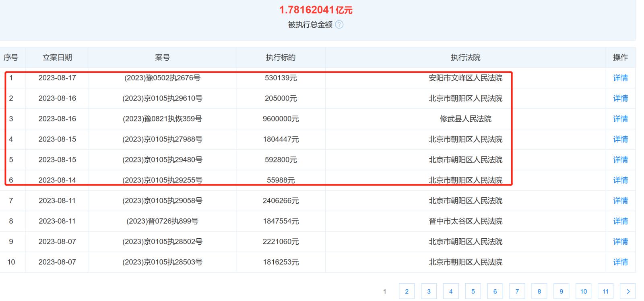Click case number (2023)京0105执29480号
This screenshot has width=644, height=301.
point(162,160)
